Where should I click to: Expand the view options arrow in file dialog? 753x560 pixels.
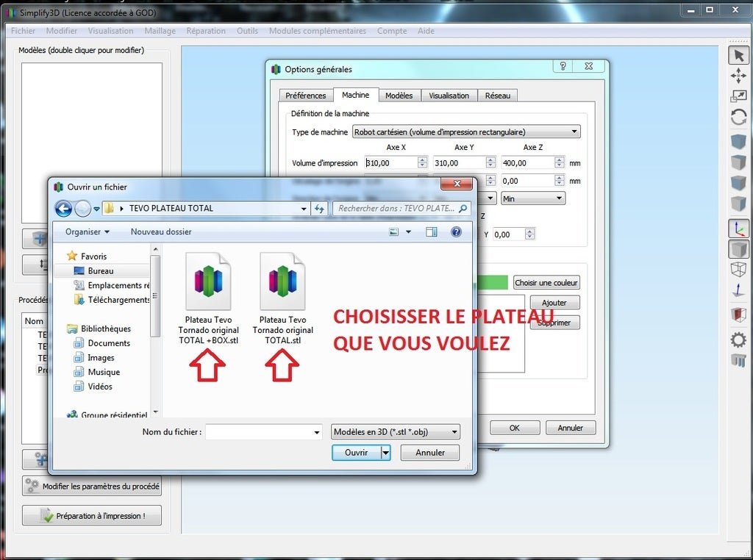pos(409,231)
